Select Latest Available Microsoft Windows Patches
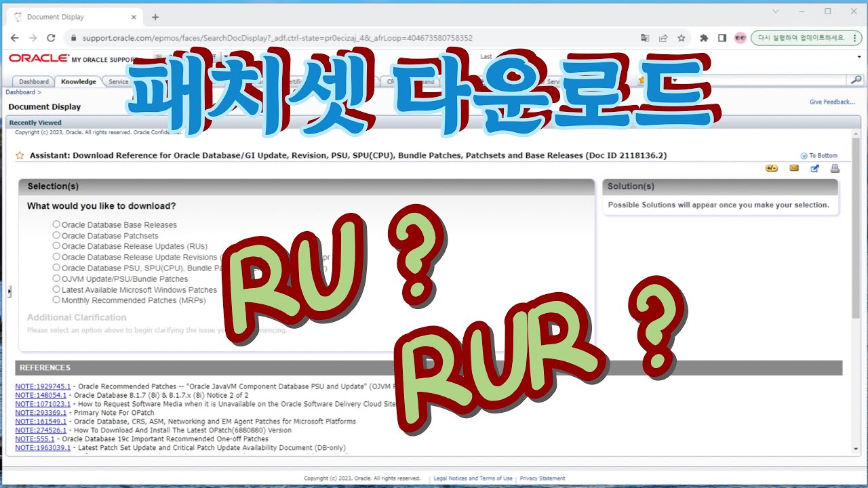868x488 pixels. click(x=56, y=289)
